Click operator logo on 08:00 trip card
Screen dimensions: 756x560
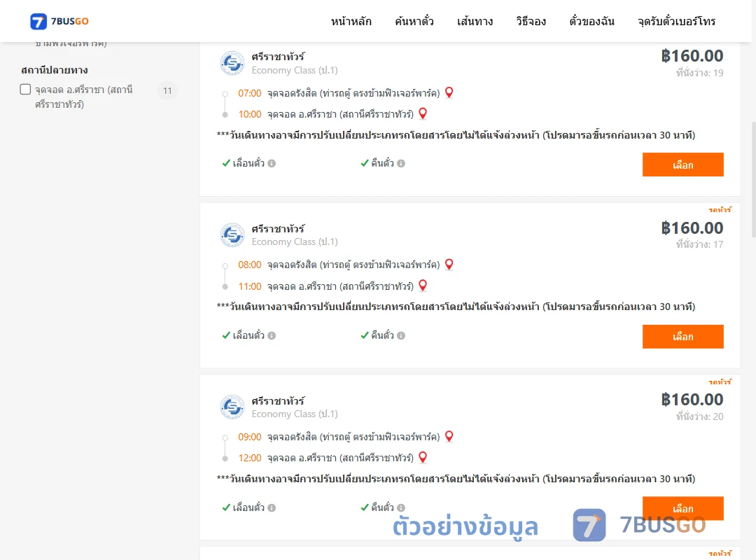point(232,235)
